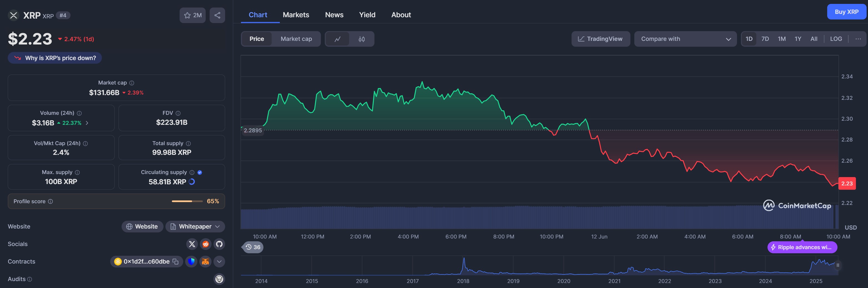Viewport: 868px width, 288px height.
Task: Open the TradingView chart button
Action: click(600, 39)
